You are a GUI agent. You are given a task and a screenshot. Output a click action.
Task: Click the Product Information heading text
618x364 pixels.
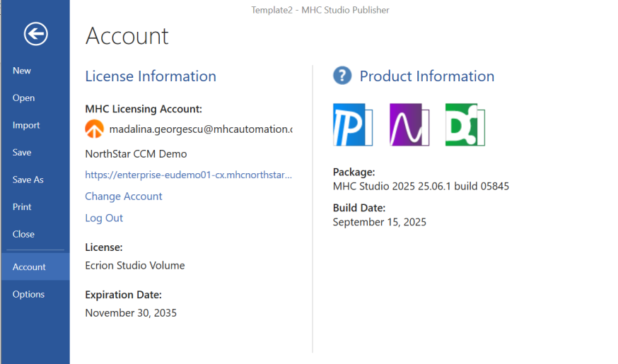click(x=427, y=76)
